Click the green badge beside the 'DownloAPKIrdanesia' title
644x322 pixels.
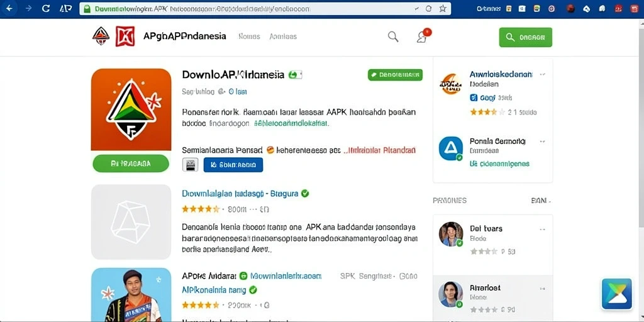(x=295, y=75)
